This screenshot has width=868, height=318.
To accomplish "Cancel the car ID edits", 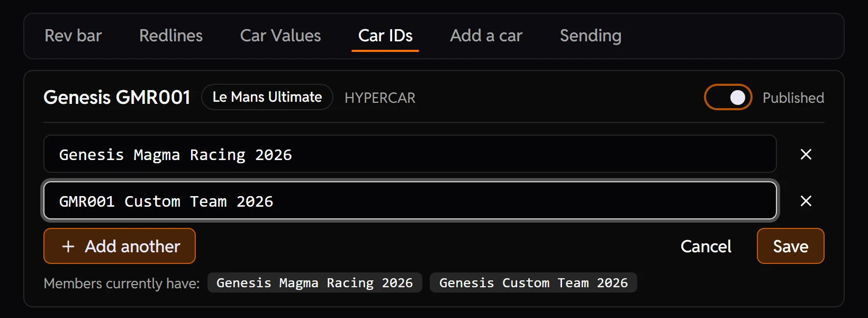I will click(x=706, y=246).
